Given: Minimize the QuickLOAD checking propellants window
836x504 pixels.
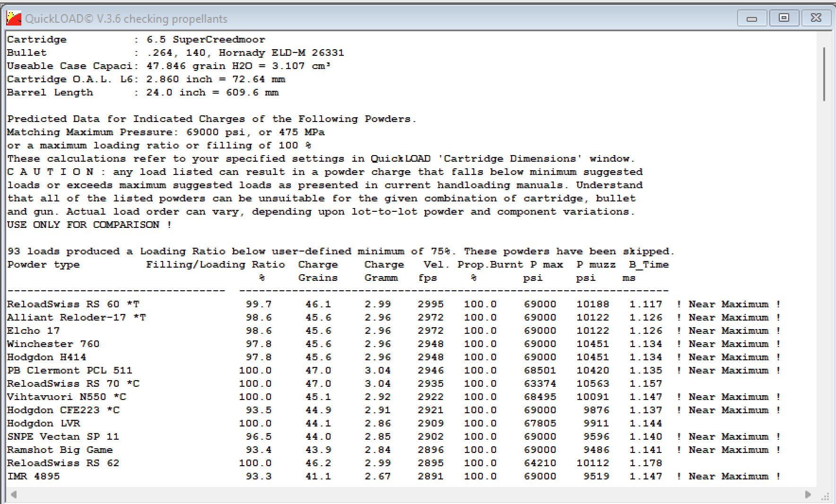Looking at the screenshot, I should coord(751,18).
